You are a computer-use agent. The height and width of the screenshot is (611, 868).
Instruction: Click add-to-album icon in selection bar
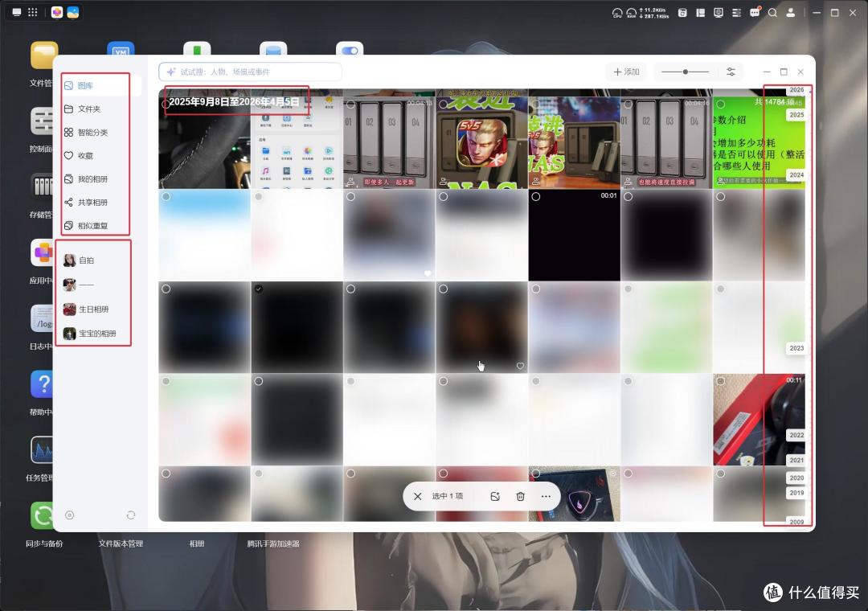click(495, 496)
